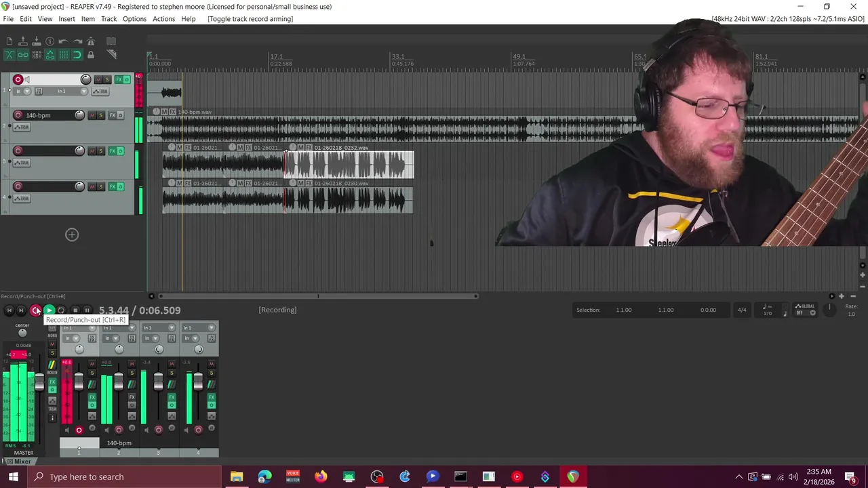
Task: Open mixer channel 1 envelope icon
Action: (92, 416)
